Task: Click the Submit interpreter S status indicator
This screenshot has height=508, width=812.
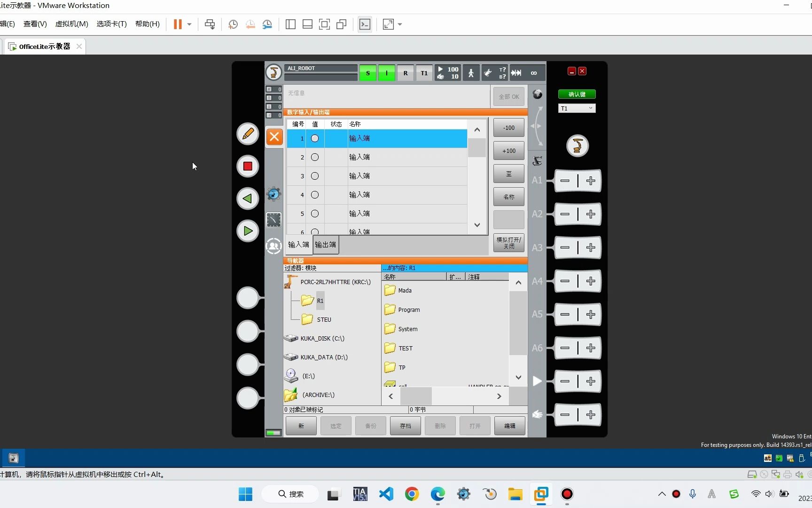Action: coord(368,73)
